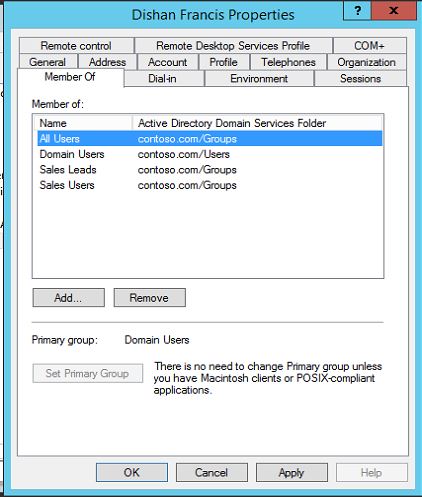The image size is (422, 497).
Task: Open the Profile tab
Action: point(224,62)
